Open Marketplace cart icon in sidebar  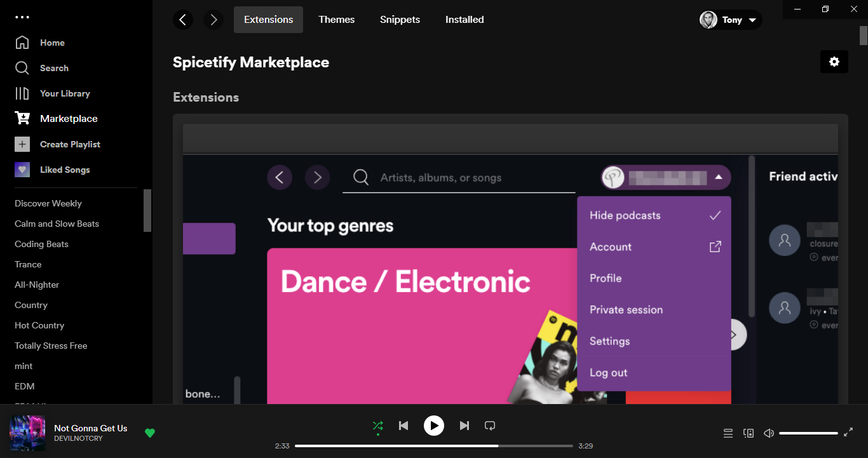22,119
